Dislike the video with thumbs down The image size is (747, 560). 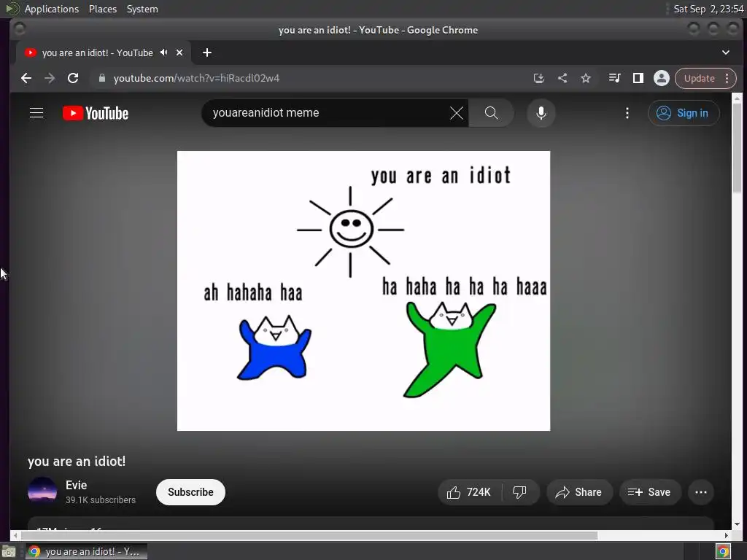[x=519, y=492]
